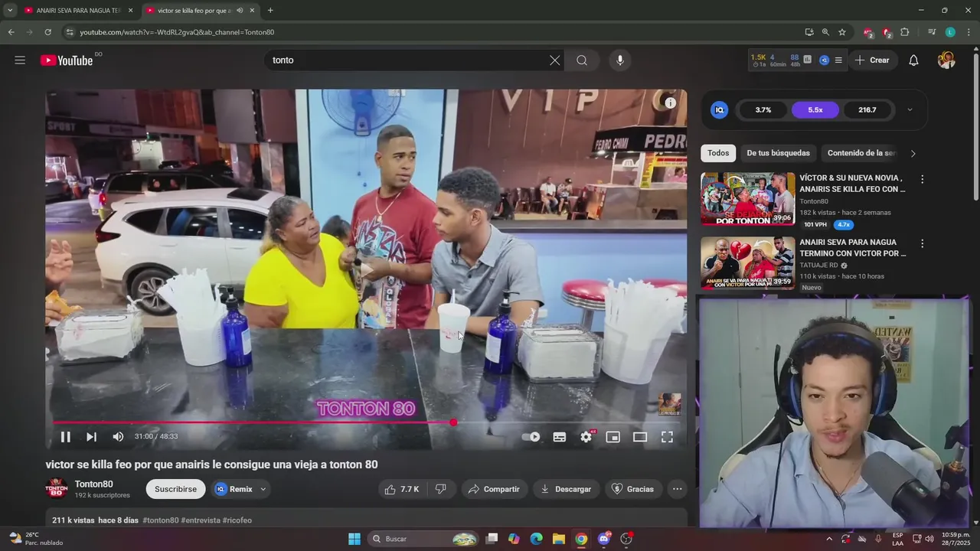This screenshot has width=980, height=551.
Task: Select the 'De tus búsquedas' chip
Action: 778,153
